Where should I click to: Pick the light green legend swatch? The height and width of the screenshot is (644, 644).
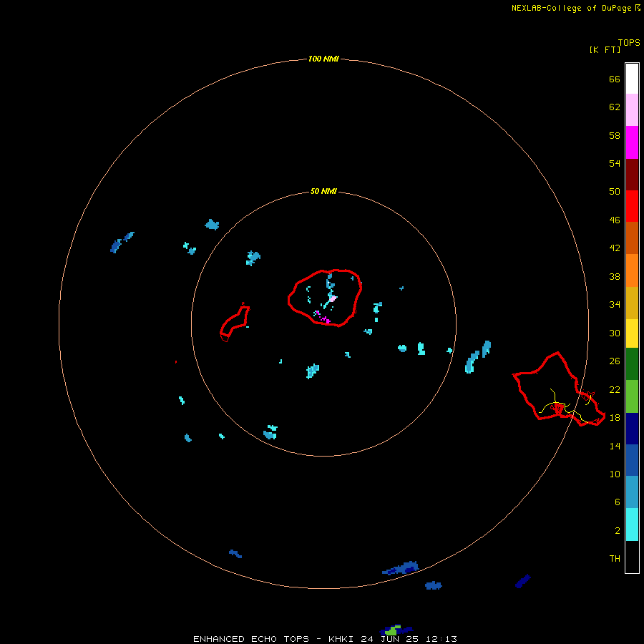632,396
